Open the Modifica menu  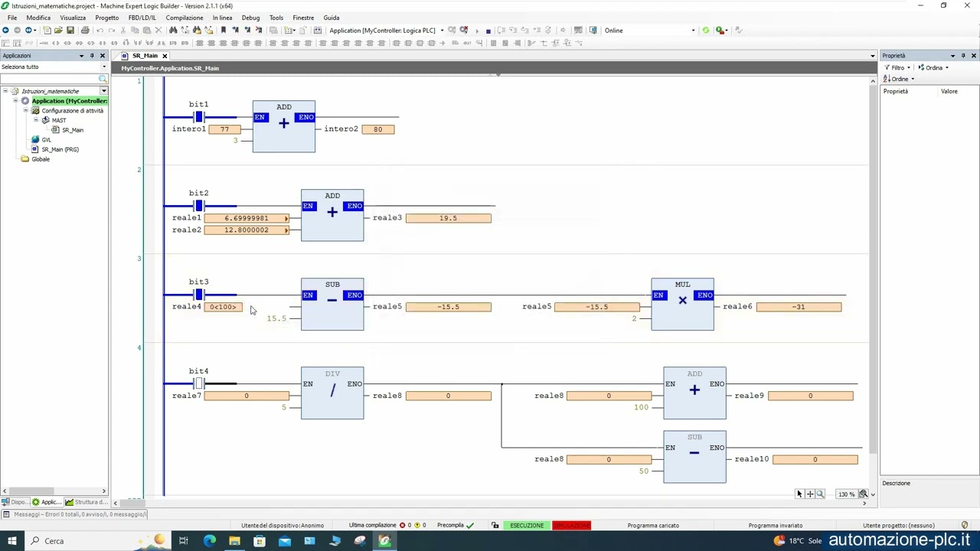pyautogui.click(x=38, y=18)
